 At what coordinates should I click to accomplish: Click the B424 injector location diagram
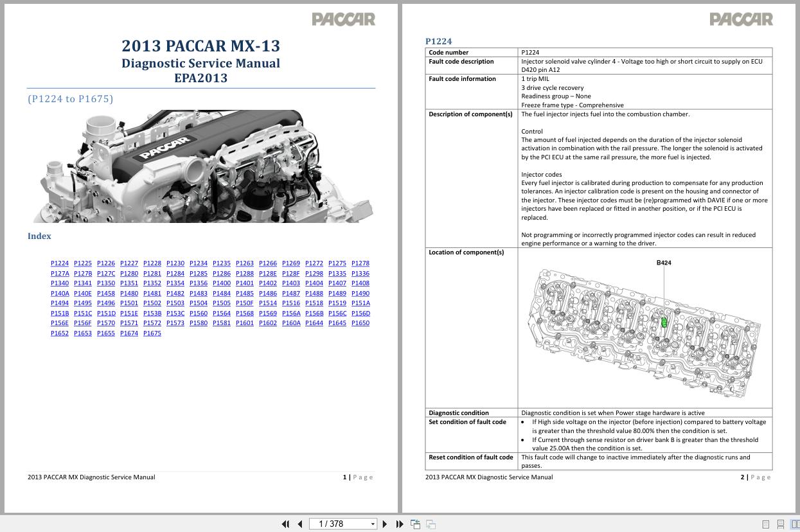point(644,328)
